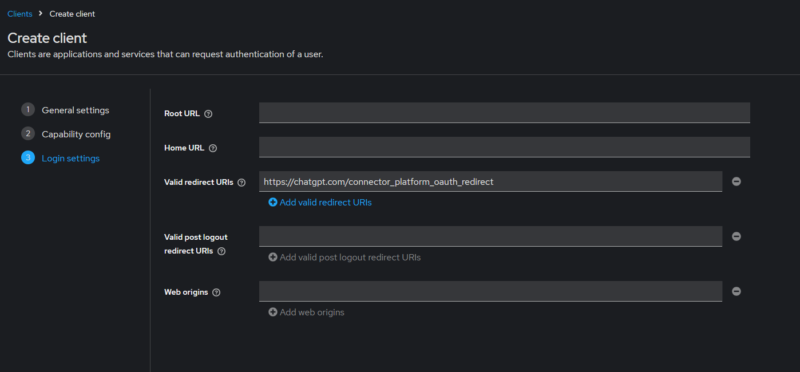800x372 pixels.
Task: Click the Valid redirect URIs label
Action: 198,182
